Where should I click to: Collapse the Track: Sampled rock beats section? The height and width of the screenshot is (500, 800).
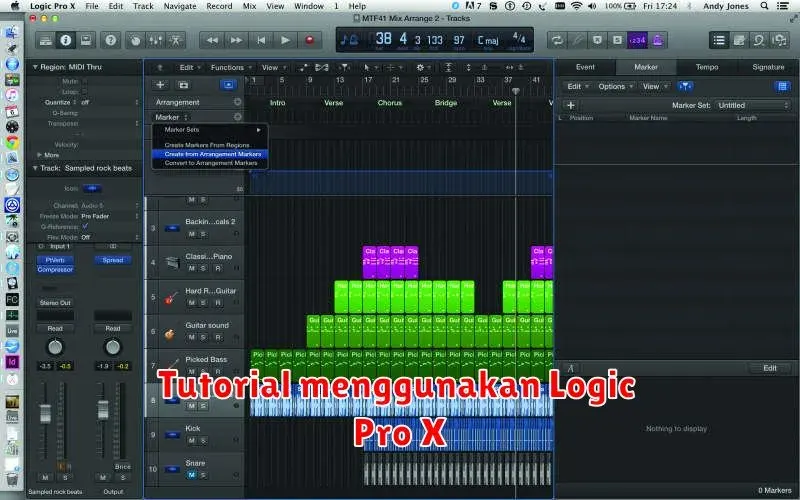coord(35,168)
